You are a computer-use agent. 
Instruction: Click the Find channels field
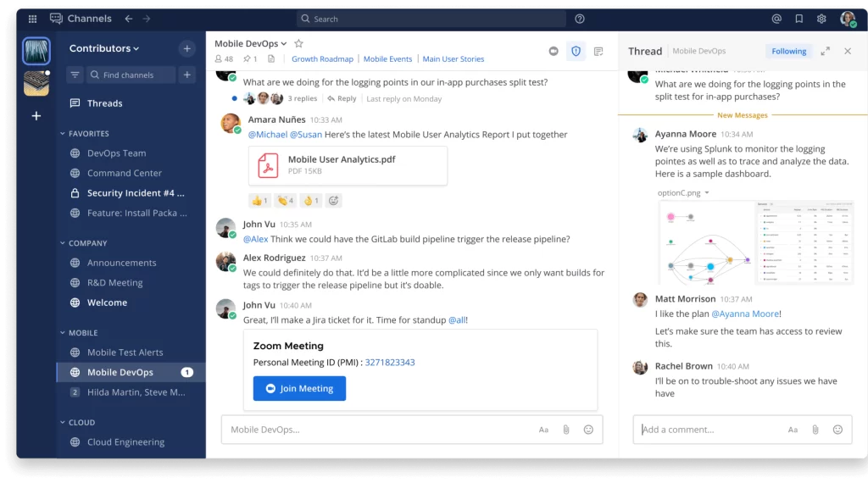click(x=131, y=75)
